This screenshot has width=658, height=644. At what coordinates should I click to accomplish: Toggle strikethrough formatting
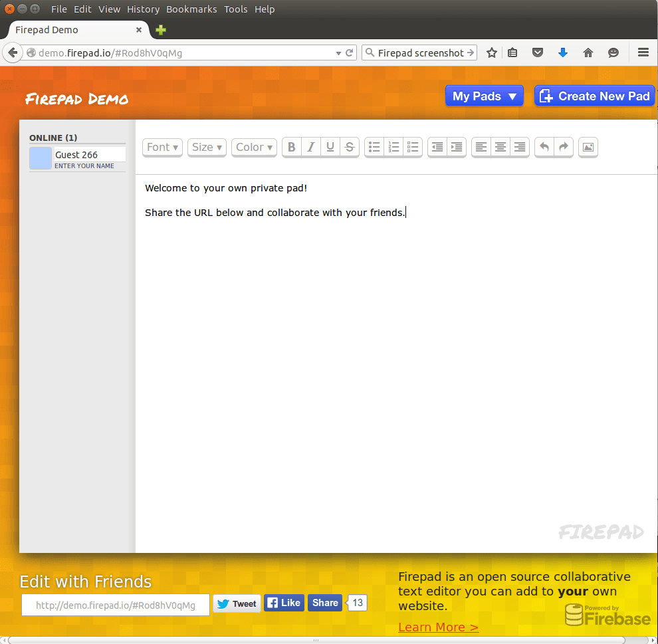tap(350, 148)
